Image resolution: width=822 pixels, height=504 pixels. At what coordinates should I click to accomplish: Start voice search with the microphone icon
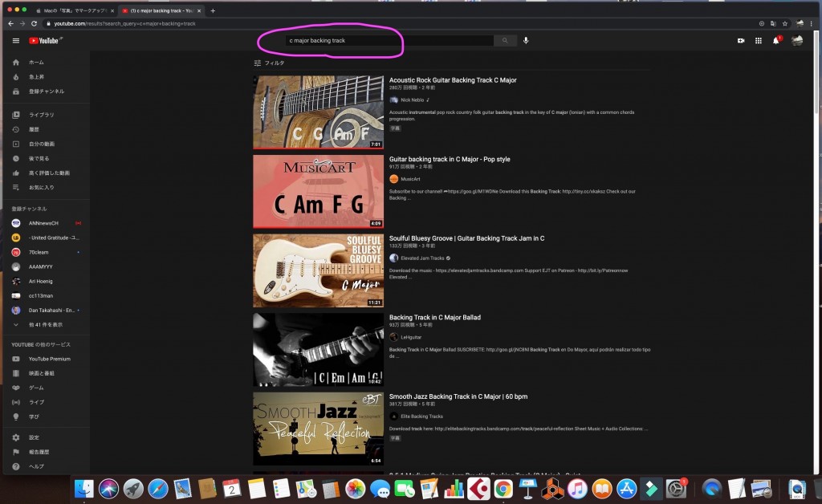click(526, 40)
